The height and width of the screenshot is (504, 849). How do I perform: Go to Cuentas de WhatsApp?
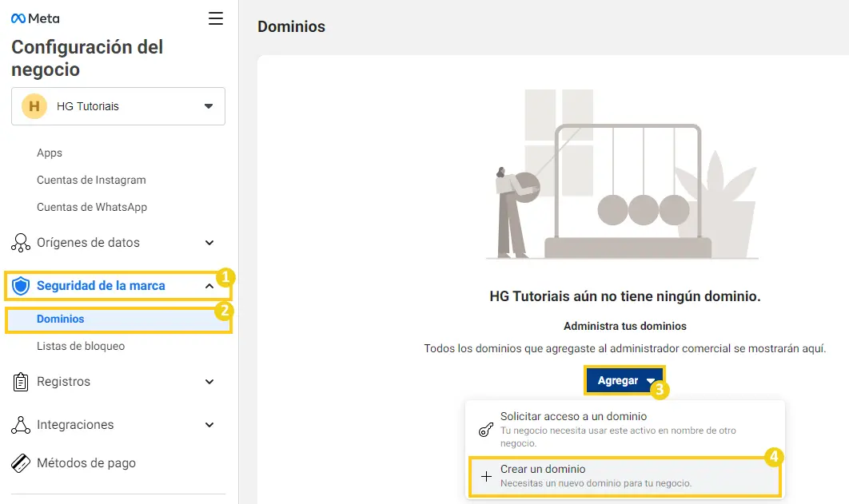91,207
